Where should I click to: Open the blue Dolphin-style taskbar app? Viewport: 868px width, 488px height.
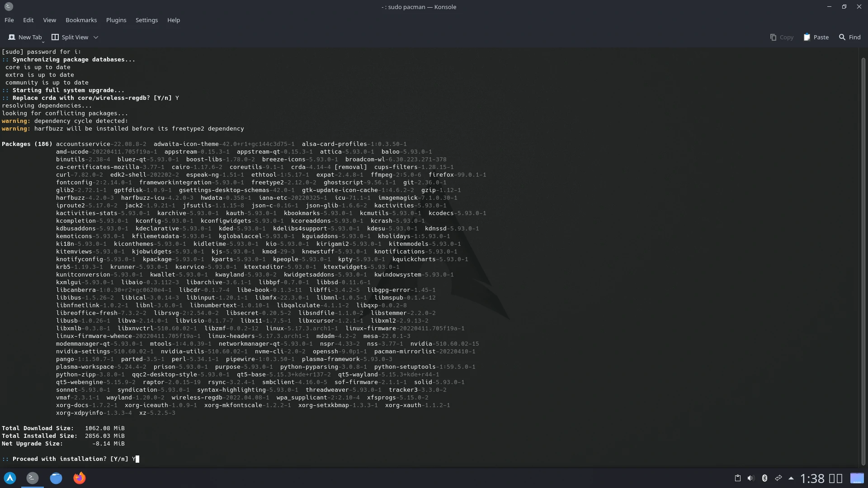tap(56, 478)
